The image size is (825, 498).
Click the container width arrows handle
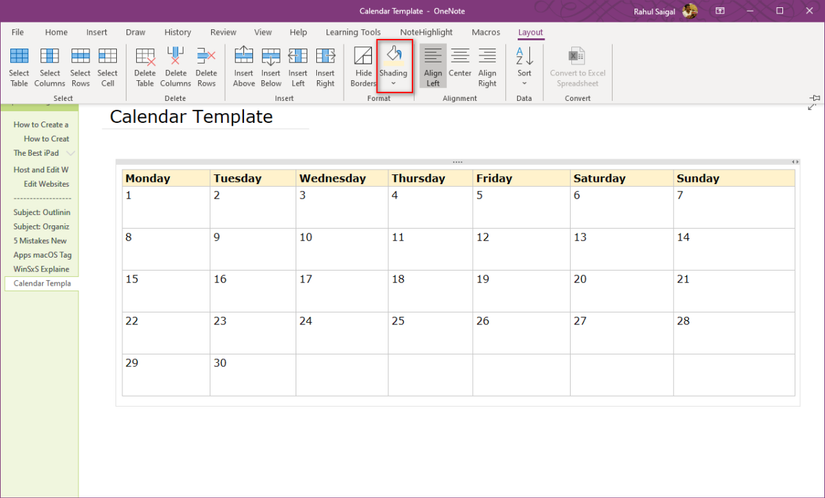tap(795, 162)
